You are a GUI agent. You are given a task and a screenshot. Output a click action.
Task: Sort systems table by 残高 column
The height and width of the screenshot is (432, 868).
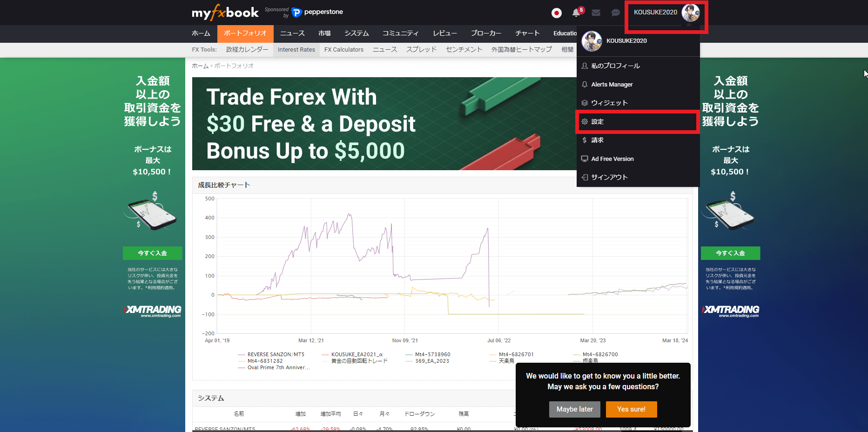pos(464,414)
